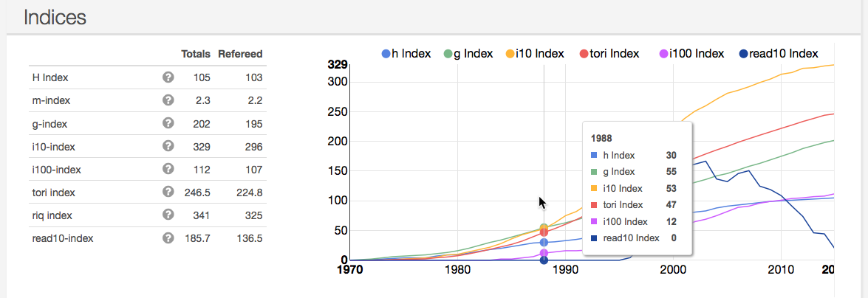The image size is (868, 298).
Task: Click the Refereed column header
Action: (x=240, y=54)
